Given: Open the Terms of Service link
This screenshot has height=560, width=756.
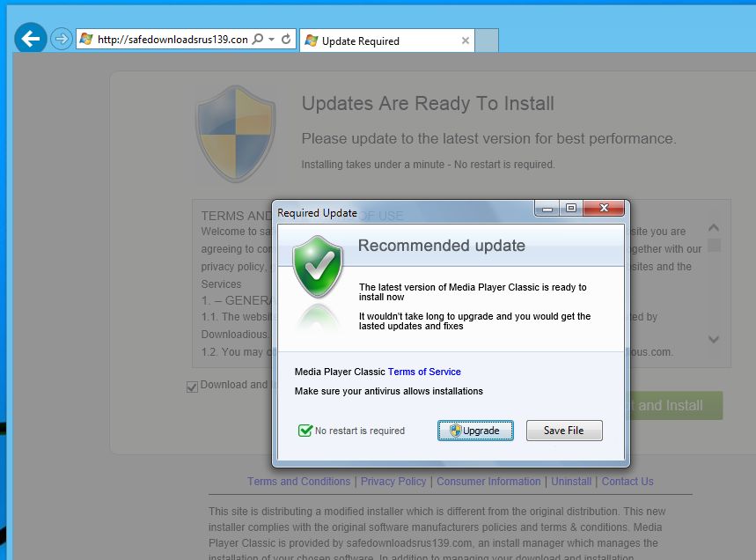Looking at the screenshot, I should coord(424,372).
